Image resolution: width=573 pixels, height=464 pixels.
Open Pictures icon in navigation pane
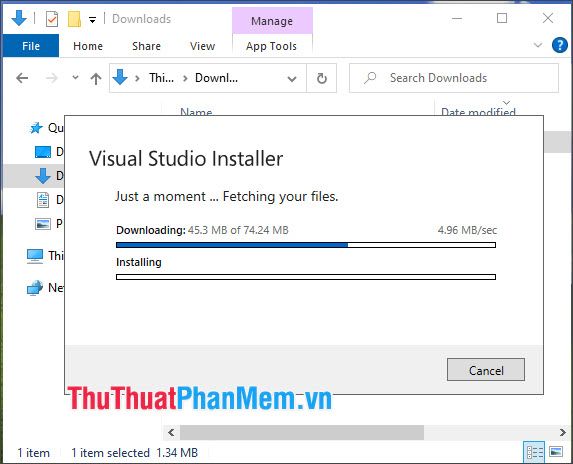pos(43,224)
